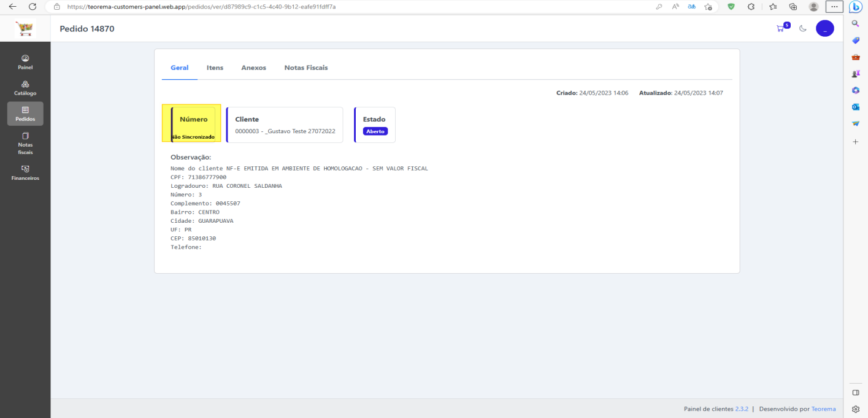Switch to the Geral tab
The image size is (868, 418).
[179, 68]
